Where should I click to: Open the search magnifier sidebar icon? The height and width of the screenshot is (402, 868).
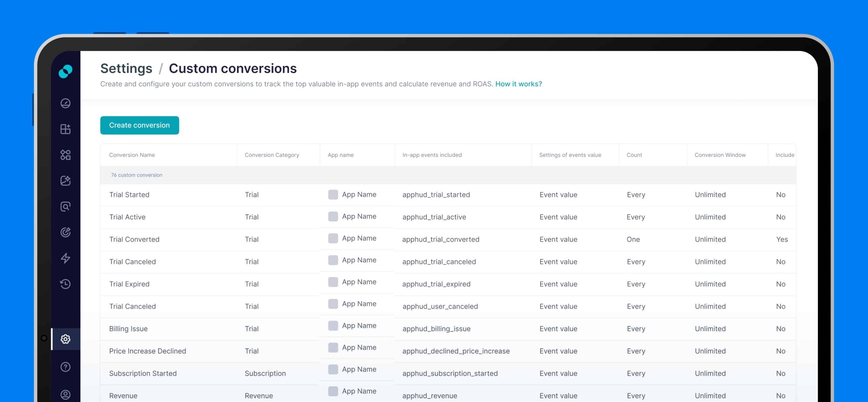pyautogui.click(x=65, y=206)
